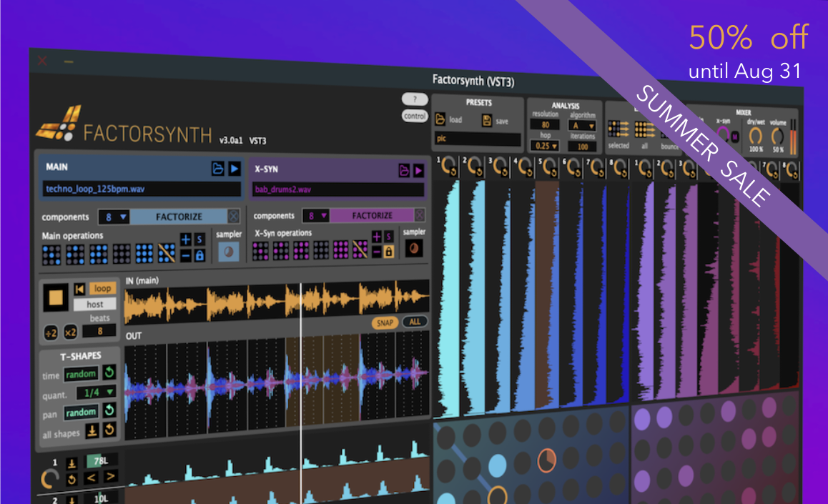The height and width of the screenshot is (504, 828).
Task: Click the magenta minus icon in X-Syn operations
Action: [377, 252]
